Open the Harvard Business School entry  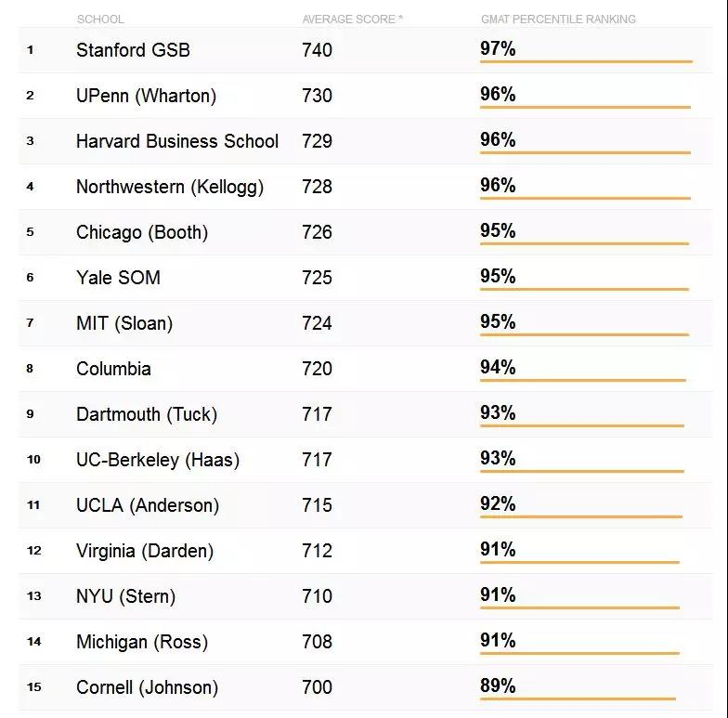pyautogui.click(x=177, y=141)
